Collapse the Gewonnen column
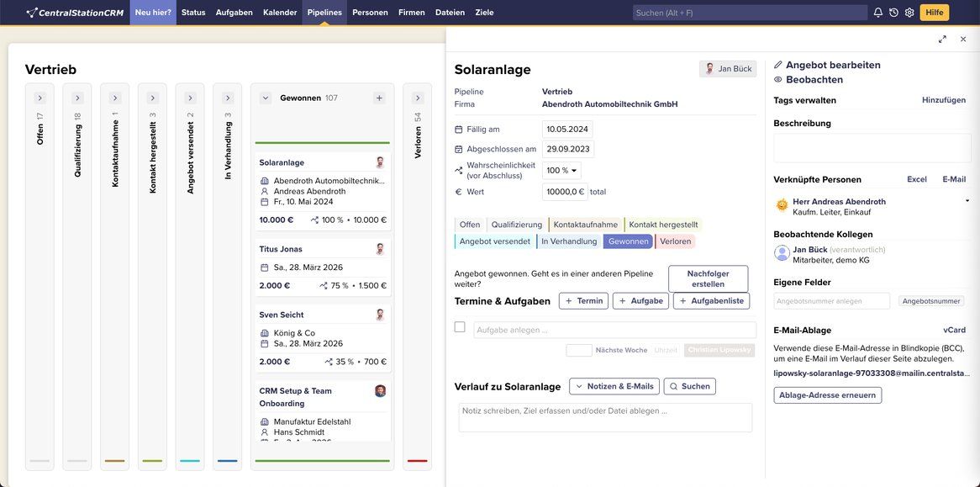Viewport: 980px width, 487px height. (x=265, y=98)
